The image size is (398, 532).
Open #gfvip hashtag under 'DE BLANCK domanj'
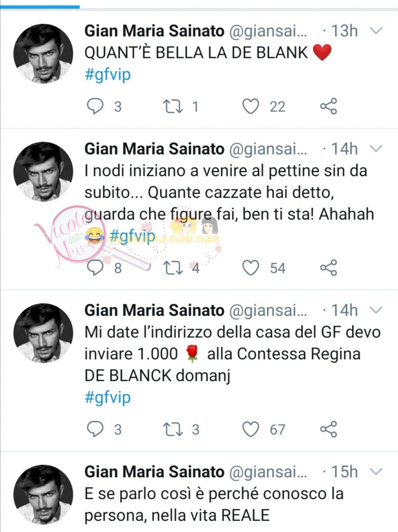point(108,397)
